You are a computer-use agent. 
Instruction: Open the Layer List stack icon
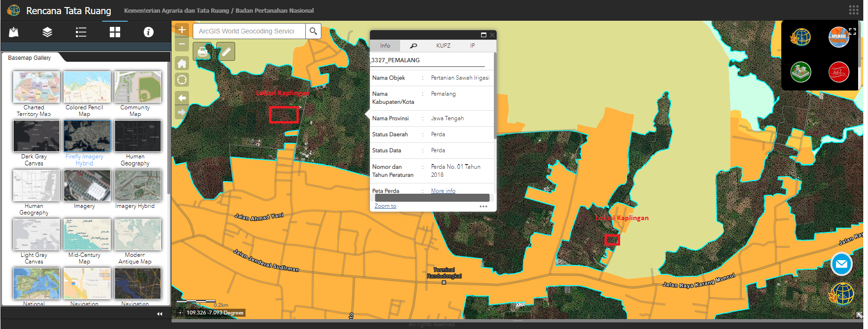click(47, 32)
